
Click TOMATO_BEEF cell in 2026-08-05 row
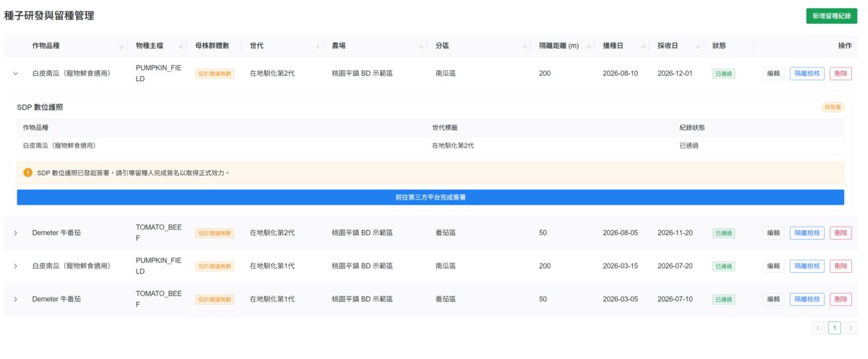click(158, 232)
